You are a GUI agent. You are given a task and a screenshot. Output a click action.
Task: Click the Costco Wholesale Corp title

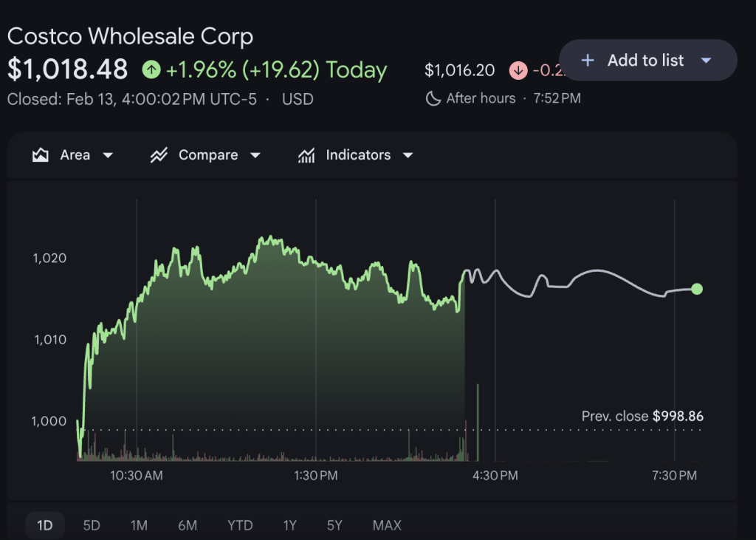(x=130, y=36)
